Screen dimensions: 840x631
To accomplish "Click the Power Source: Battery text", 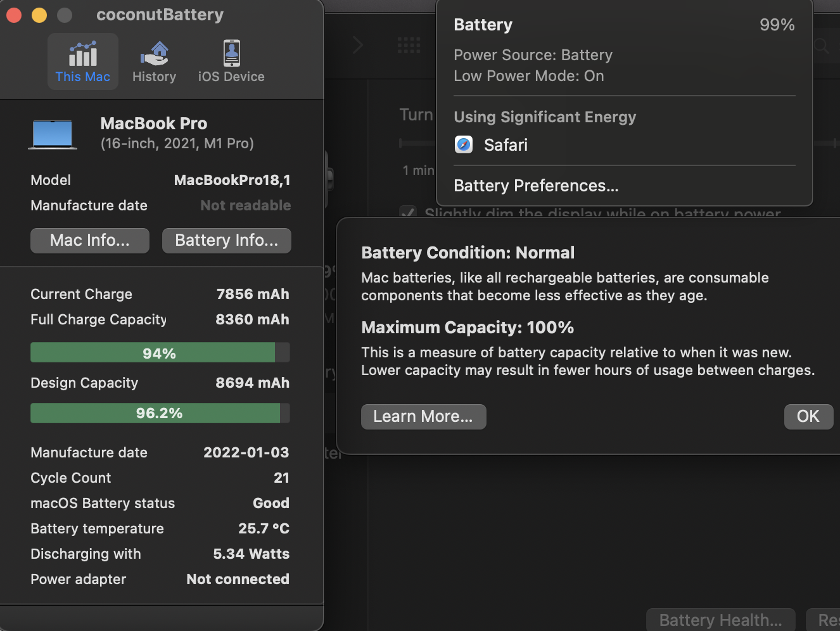I will pos(533,55).
